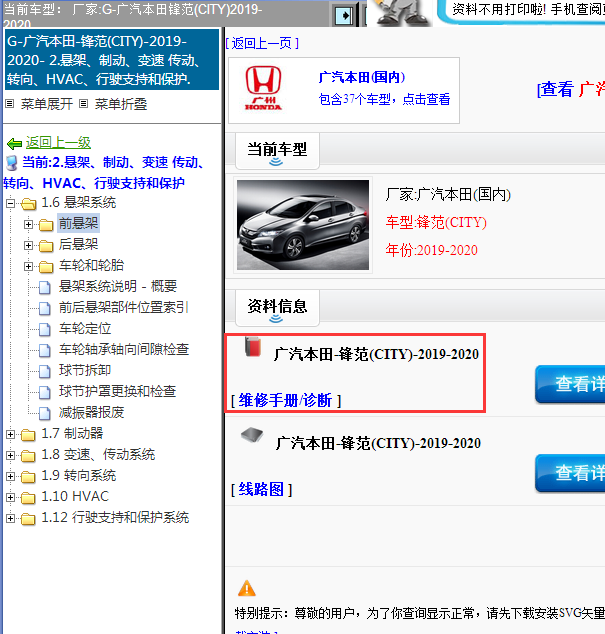The width and height of the screenshot is (605, 634).
Task: Click the Guangzhou Honda logo
Action: click(263, 88)
